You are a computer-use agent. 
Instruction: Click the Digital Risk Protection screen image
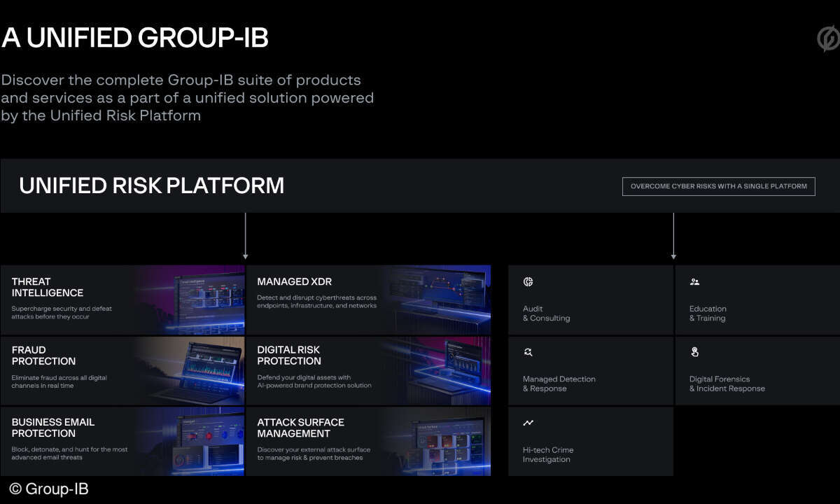(x=436, y=370)
